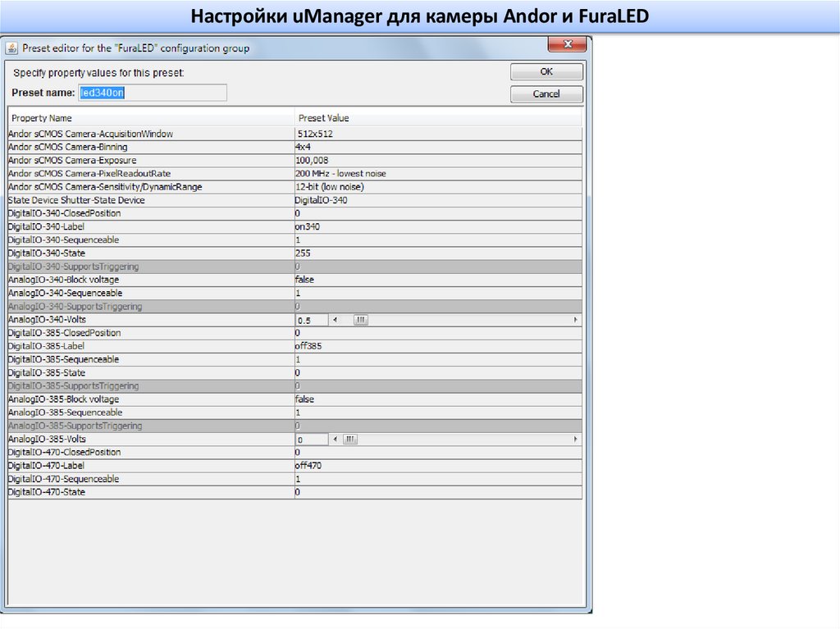Viewport: 840px width, 629px height.
Task: Select the Andor sCMOS Camera-AcquisitionWindow row name
Action: pyautogui.click(x=90, y=134)
